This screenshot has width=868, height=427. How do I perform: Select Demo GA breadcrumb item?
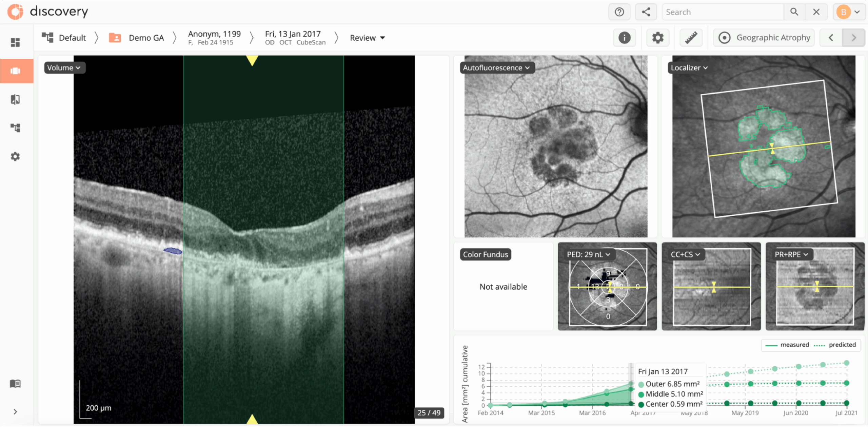tap(146, 38)
